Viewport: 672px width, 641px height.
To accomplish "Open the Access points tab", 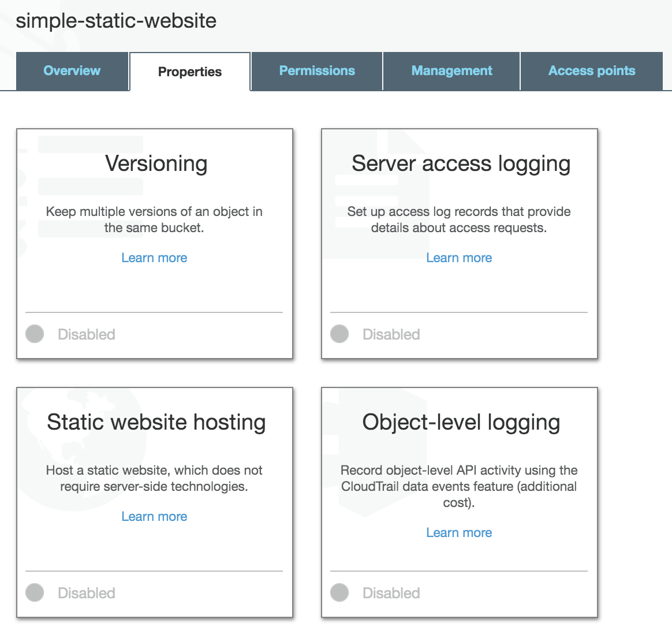I will tap(592, 70).
